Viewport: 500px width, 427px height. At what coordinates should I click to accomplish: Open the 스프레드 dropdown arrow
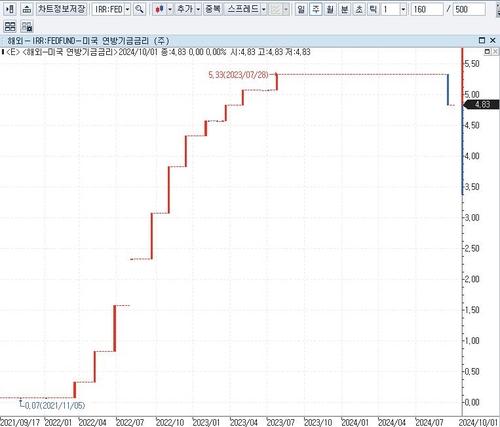click(264, 9)
